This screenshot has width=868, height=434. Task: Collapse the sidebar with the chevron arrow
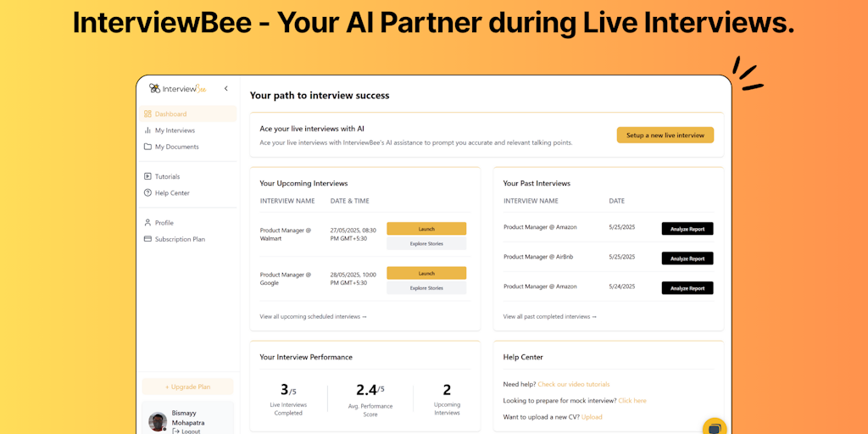click(226, 88)
